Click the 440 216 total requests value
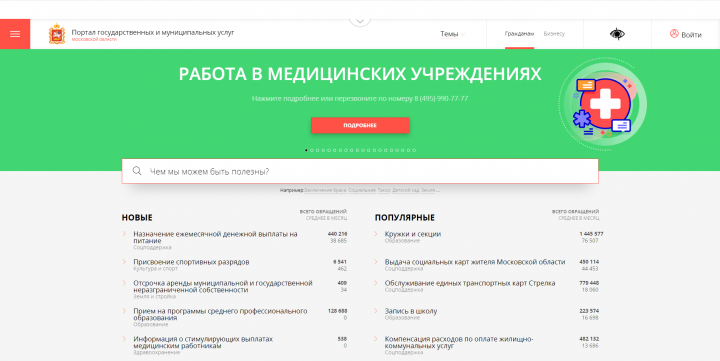Image resolution: width=720 pixels, height=361 pixels. [338, 234]
